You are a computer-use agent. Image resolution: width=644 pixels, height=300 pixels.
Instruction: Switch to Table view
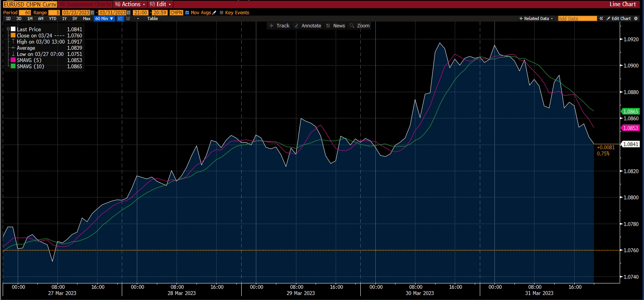[153, 19]
